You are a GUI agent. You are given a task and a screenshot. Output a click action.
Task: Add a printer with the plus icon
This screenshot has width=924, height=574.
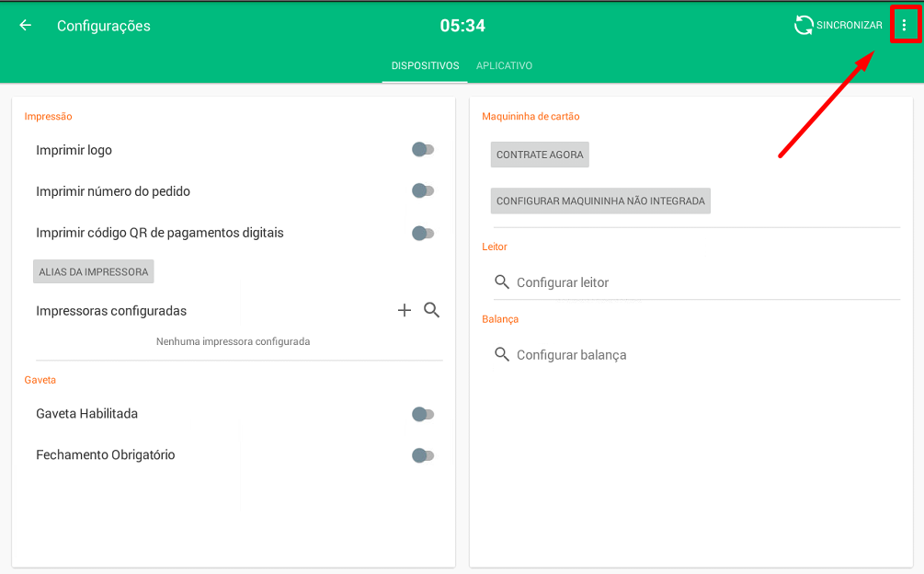(405, 310)
